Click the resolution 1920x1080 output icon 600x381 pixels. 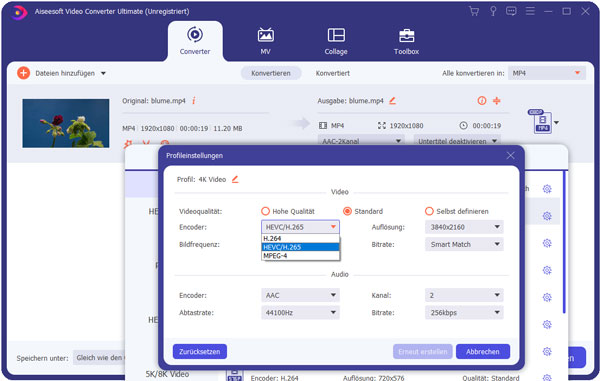coord(382,125)
